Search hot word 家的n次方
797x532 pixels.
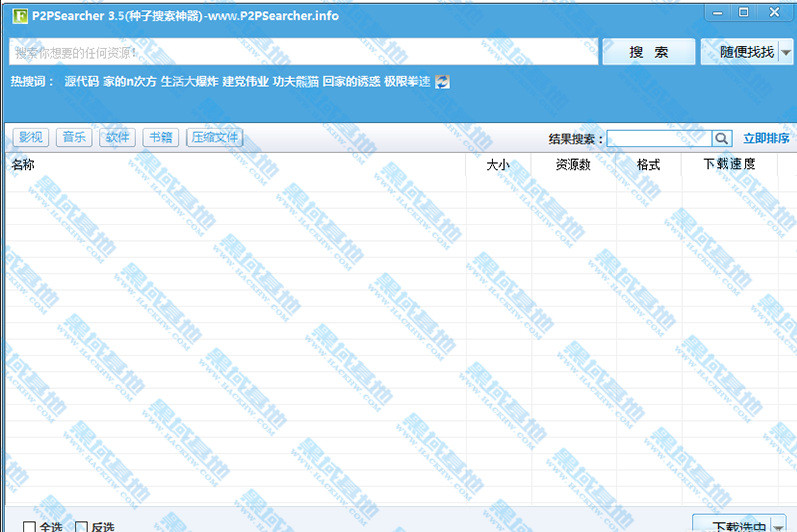coord(130,81)
